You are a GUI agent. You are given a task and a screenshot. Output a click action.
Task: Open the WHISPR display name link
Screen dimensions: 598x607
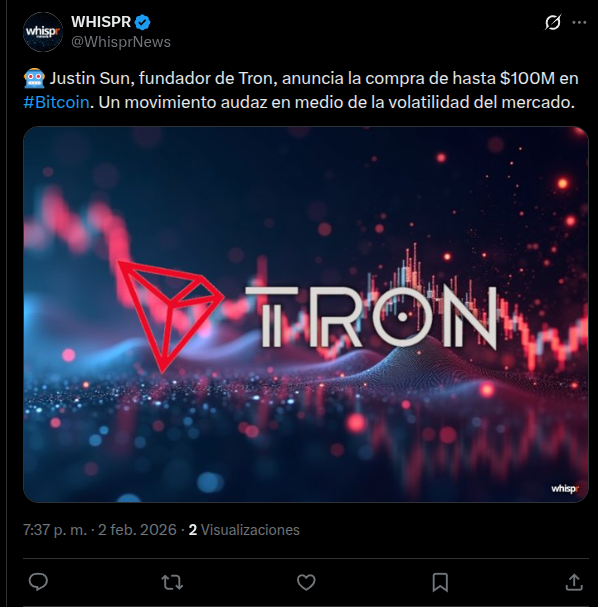pyautogui.click(x=101, y=22)
